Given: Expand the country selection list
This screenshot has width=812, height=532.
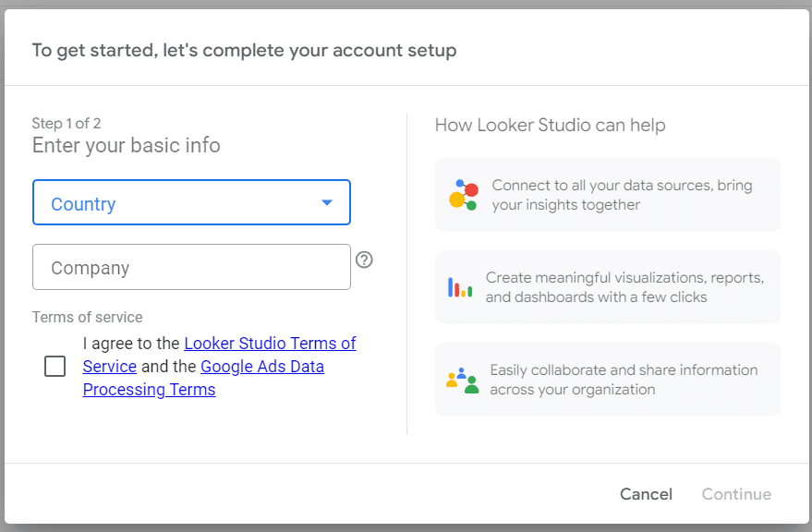Looking at the screenshot, I should point(191,202).
